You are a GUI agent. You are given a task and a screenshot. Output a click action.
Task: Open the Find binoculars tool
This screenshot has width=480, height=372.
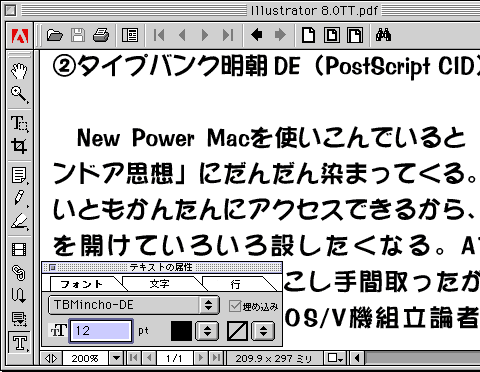tap(383, 35)
